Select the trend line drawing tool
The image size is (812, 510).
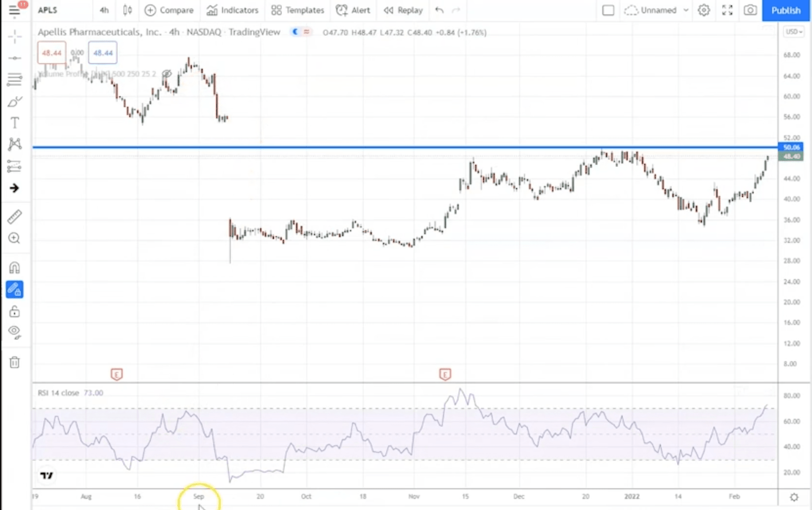[x=14, y=58]
